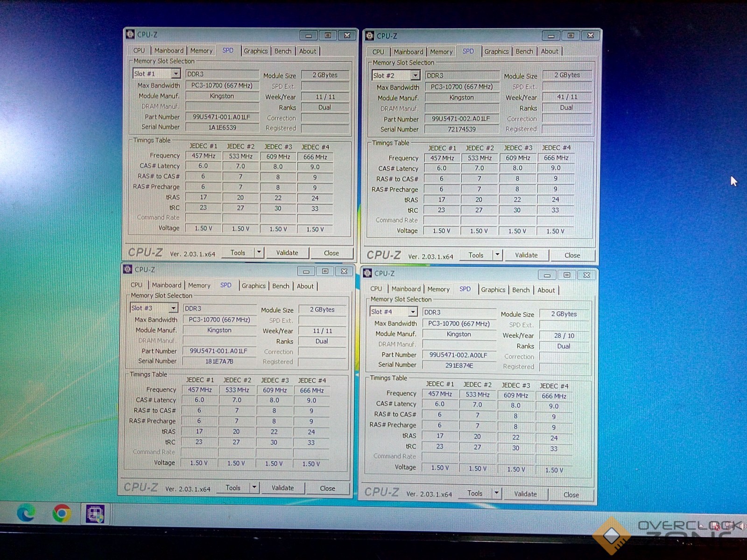Expand Tools arrow in Slot #4 window
Screen dimensions: 747x560
coord(496,493)
